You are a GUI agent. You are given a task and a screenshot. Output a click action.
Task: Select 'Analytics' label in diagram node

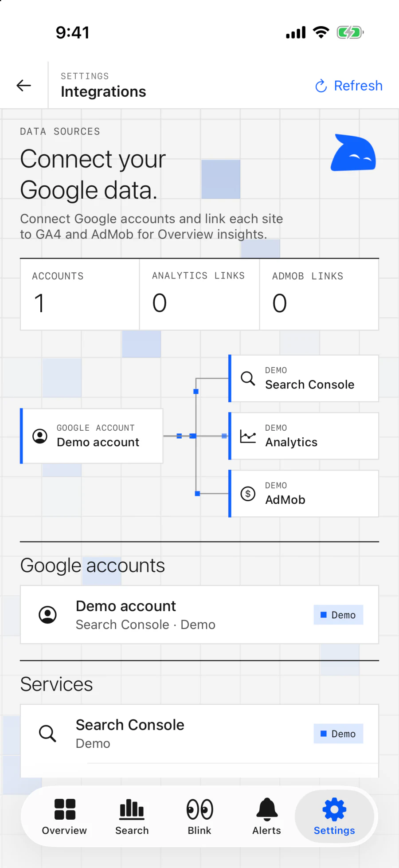(x=291, y=442)
